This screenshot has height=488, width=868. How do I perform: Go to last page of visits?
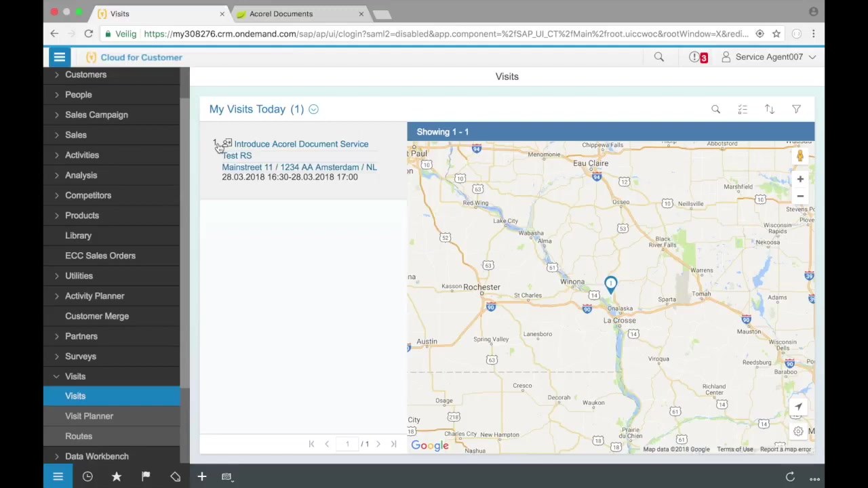point(393,444)
